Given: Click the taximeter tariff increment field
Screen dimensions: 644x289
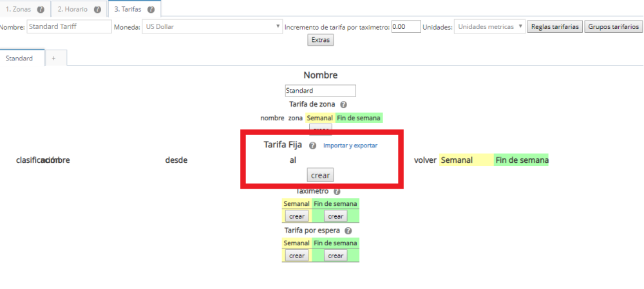Looking at the screenshot, I should coord(406,26).
